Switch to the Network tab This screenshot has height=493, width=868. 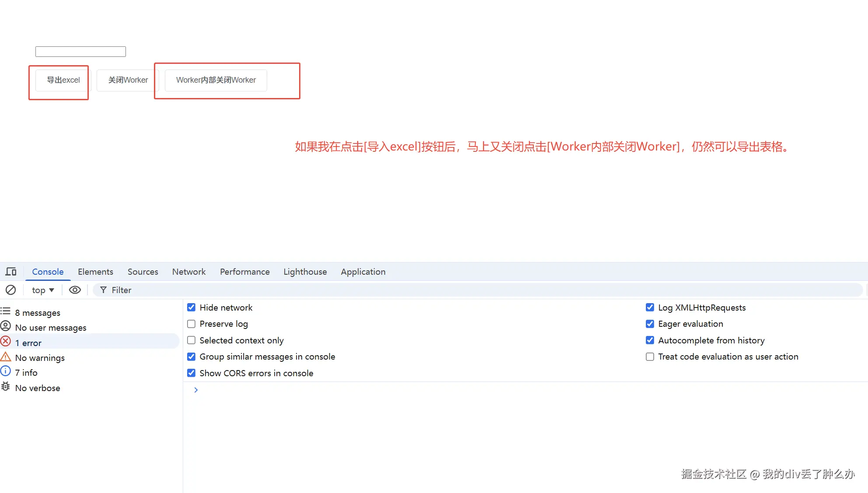click(188, 272)
